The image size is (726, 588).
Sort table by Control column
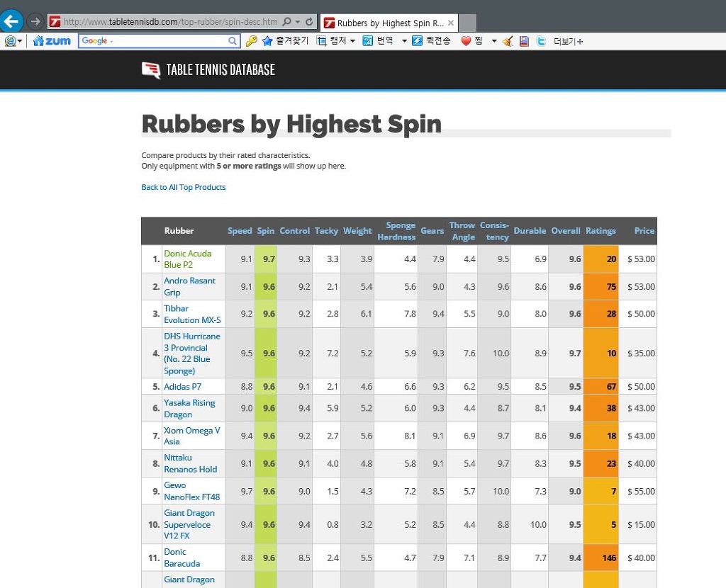pos(294,231)
